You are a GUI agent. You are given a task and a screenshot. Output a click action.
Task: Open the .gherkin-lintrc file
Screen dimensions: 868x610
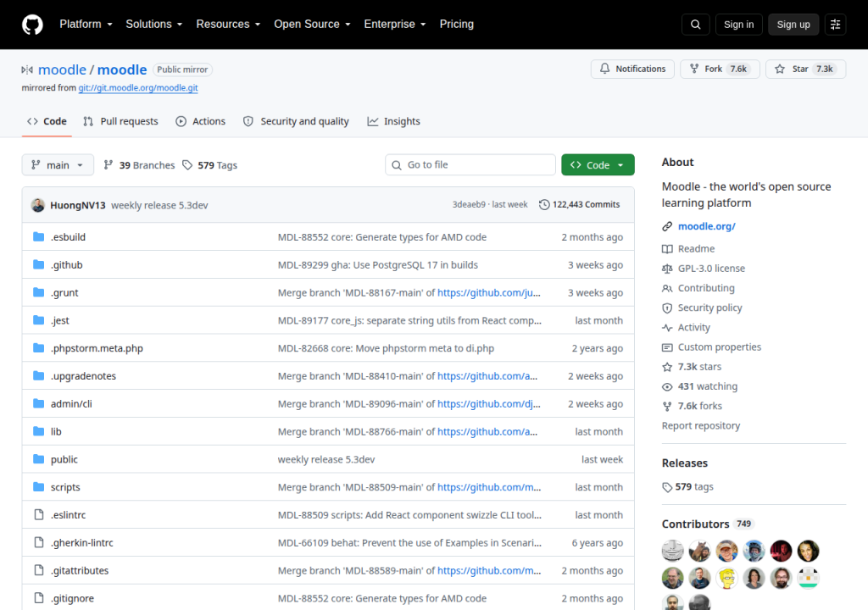point(82,542)
